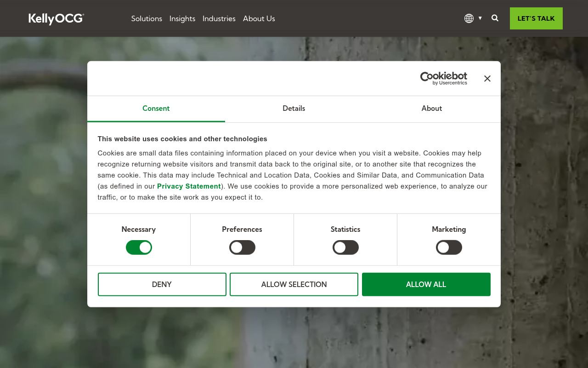Viewport: 588px width, 368px height.
Task: Switch to the Details tab
Action: click(x=294, y=109)
